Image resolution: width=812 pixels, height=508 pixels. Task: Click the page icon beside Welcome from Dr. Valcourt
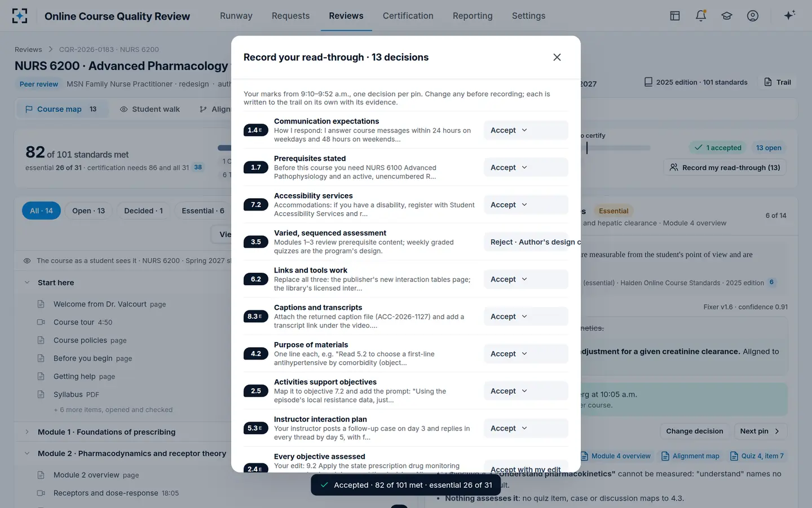(41, 304)
